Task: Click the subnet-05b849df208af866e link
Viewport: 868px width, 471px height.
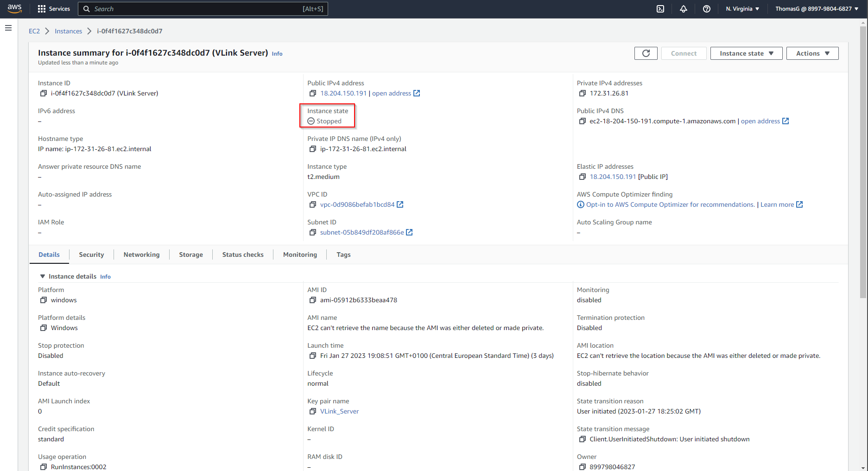Action: coord(362,232)
